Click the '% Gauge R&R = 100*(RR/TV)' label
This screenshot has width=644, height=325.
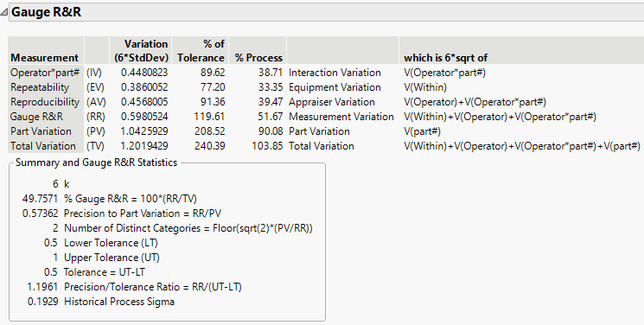click(131, 199)
